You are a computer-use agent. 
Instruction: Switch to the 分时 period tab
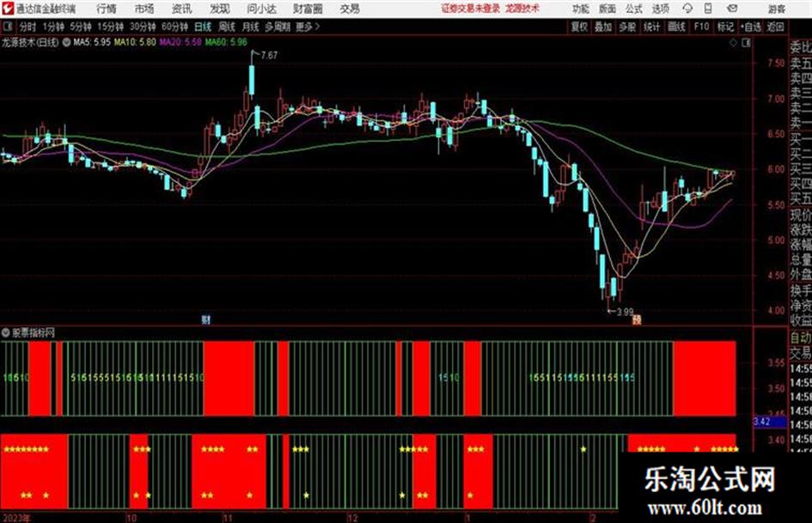pyautogui.click(x=27, y=27)
